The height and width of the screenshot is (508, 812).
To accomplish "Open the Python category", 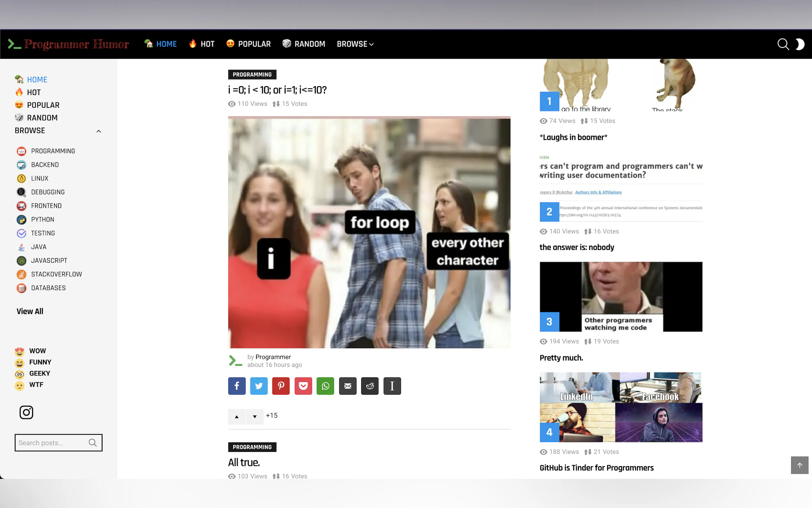I will click(42, 219).
